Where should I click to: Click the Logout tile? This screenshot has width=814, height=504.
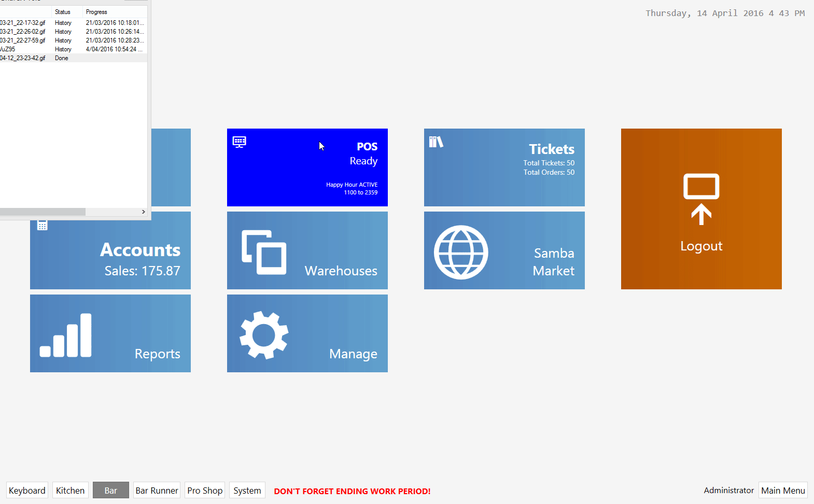(x=701, y=209)
